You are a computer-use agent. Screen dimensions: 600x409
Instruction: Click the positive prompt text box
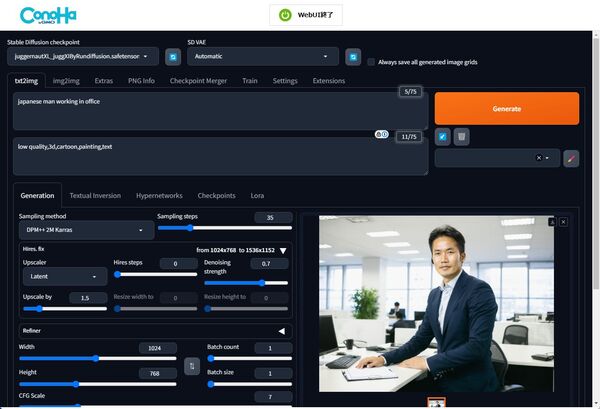[x=220, y=111]
